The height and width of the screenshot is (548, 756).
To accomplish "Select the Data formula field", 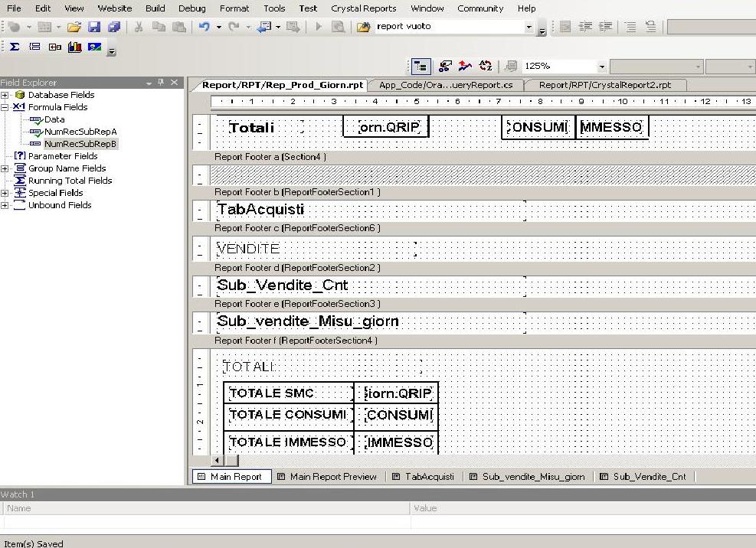I will (54, 119).
